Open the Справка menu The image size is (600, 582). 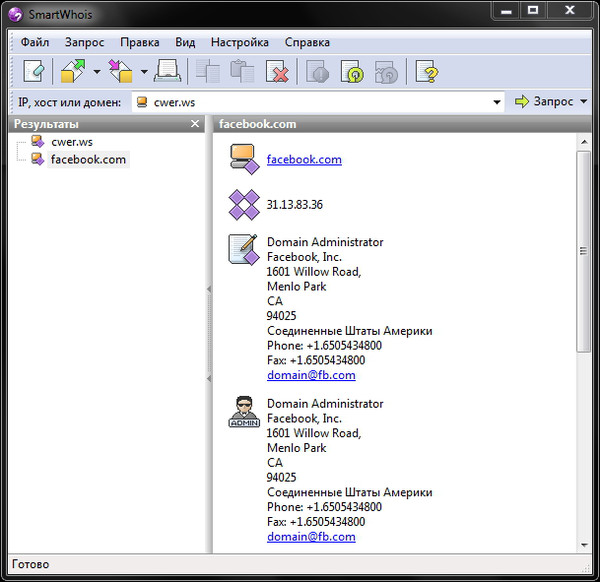pos(307,43)
